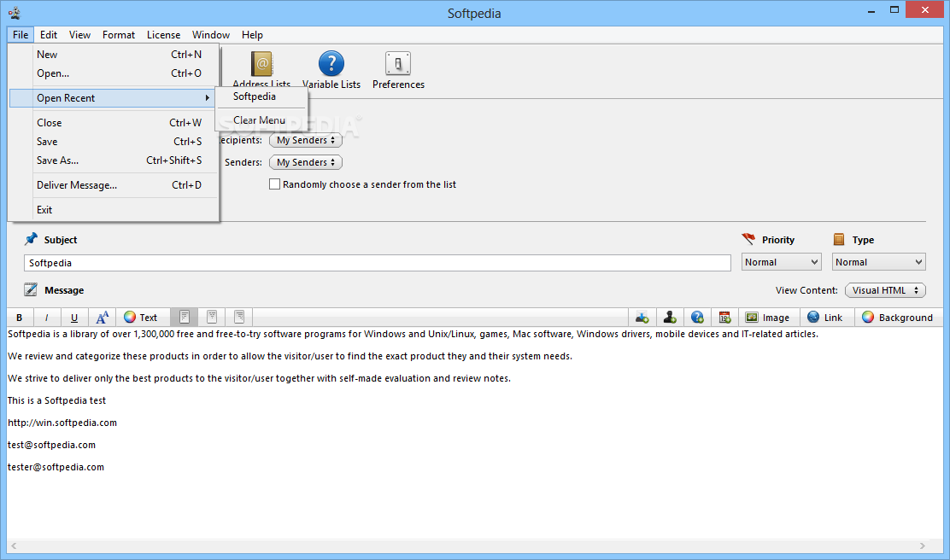The width and height of the screenshot is (950, 560).
Task: Choose Clear Menu in recent submenu
Action: coord(261,120)
